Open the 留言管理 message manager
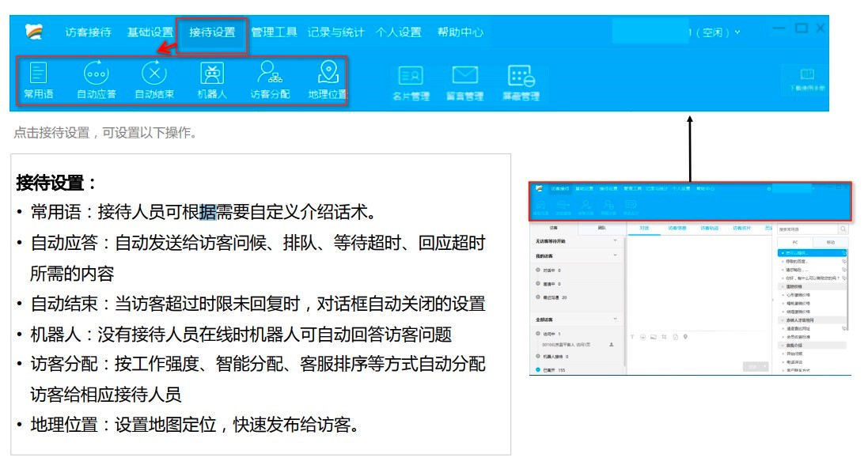 tap(465, 83)
